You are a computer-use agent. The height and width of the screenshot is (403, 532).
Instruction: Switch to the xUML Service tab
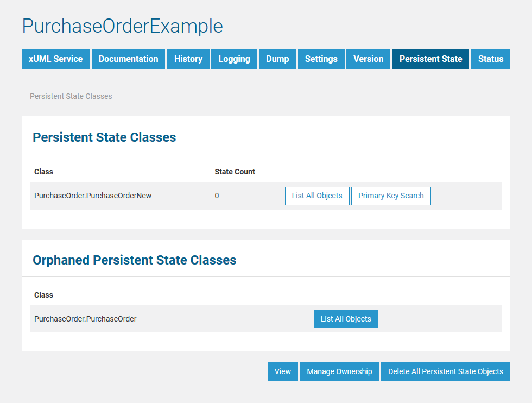click(55, 59)
